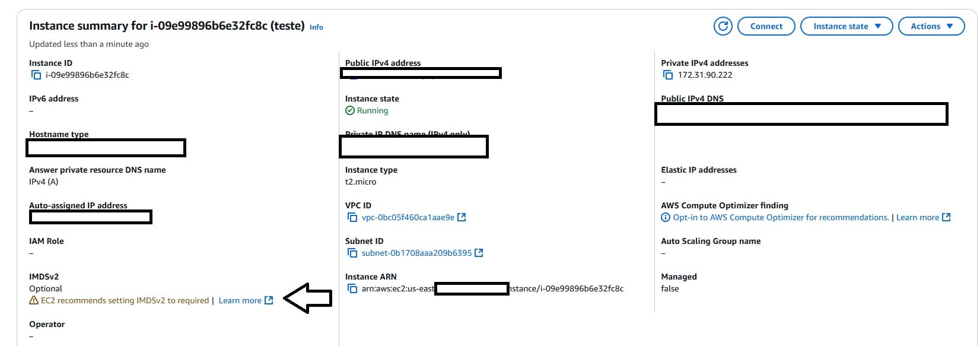This screenshot has width=980, height=346.
Task: Copy the Instance ARN
Action: (352, 288)
